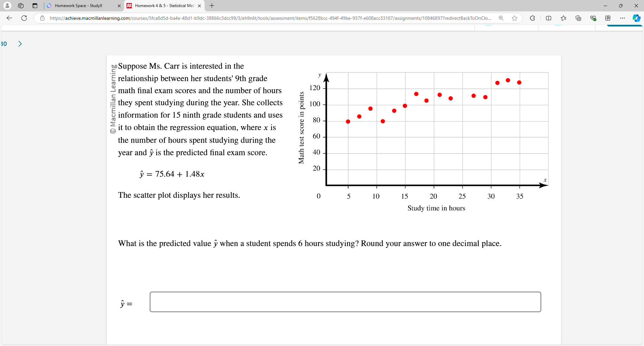
Task: Click the predicted ŷ answer field
Action: click(x=345, y=302)
